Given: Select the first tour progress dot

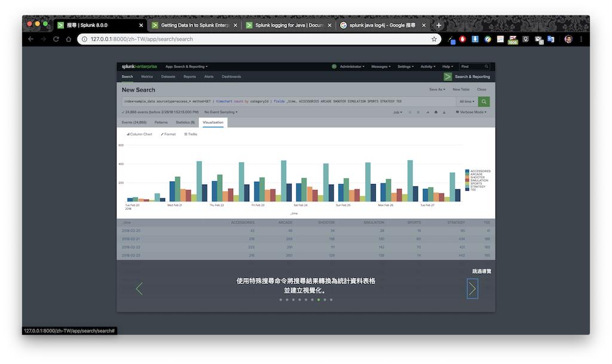Looking at the screenshot, I should point(281,299).
